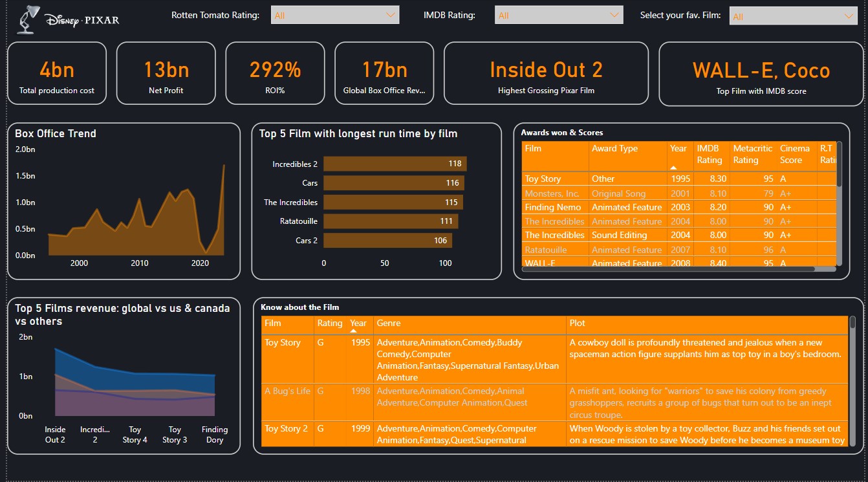Sort film info table by Film header
868x482 pixels.
point(288,325)
